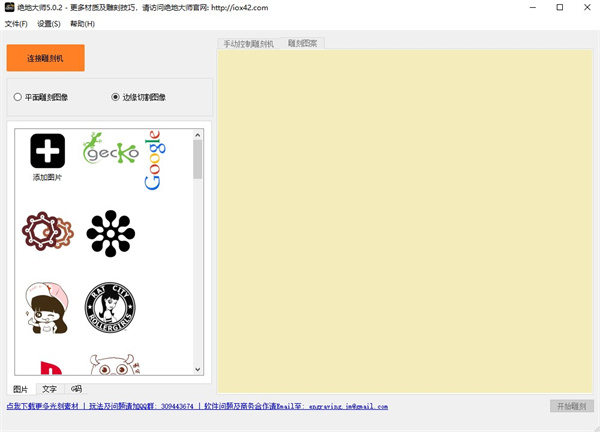Image resolution: width=600 pixels, height=432 pixels.
Task: Switch to the 雕刻图案 tab
Action: click(302, 43)
